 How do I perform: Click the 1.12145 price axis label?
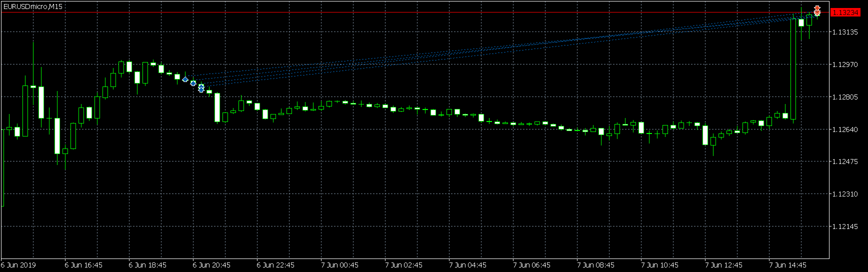click(x=844, y=226)
